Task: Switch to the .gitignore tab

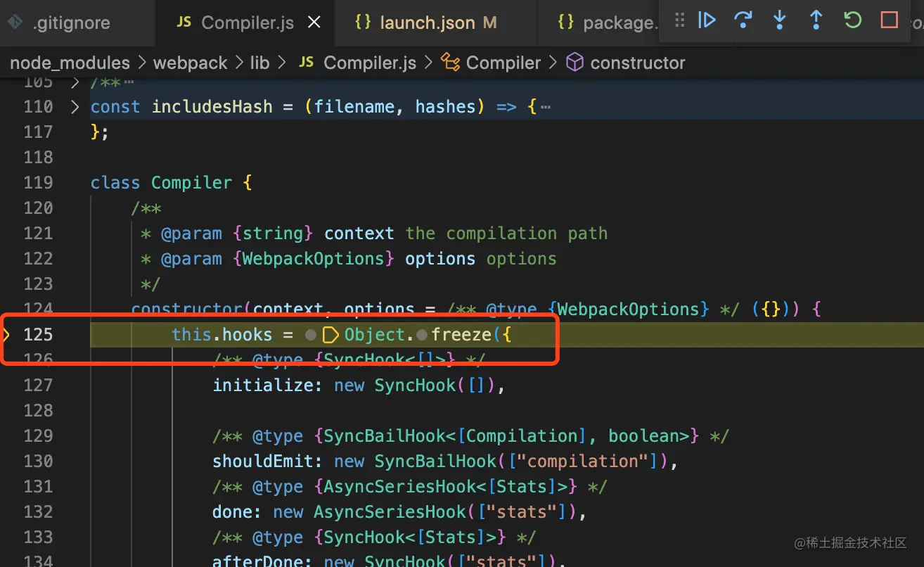Action: 77,23
